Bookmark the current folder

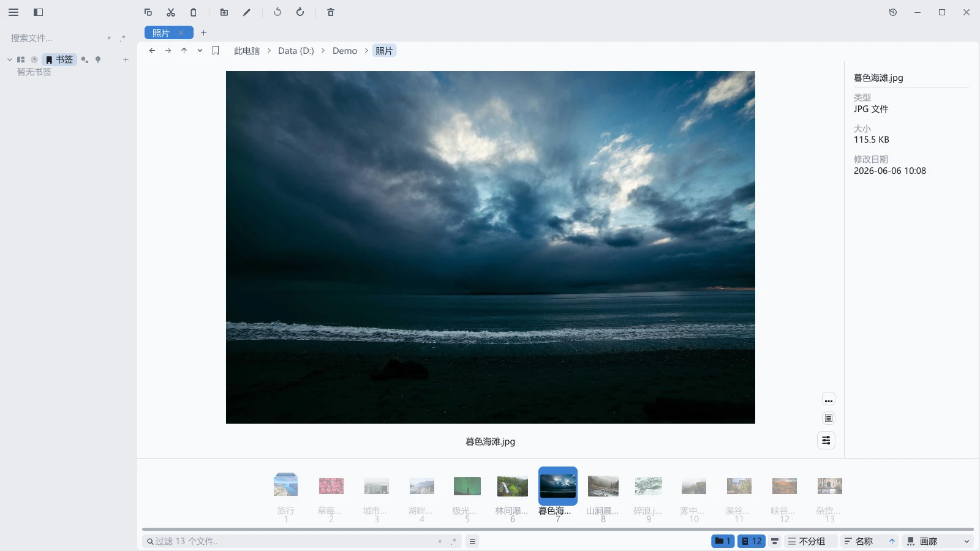216,51
